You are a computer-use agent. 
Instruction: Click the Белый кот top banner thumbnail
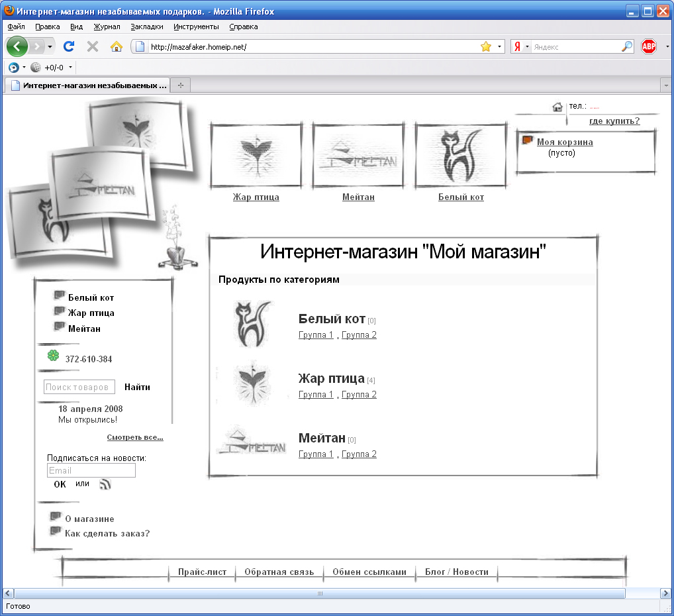pos(461,156)
